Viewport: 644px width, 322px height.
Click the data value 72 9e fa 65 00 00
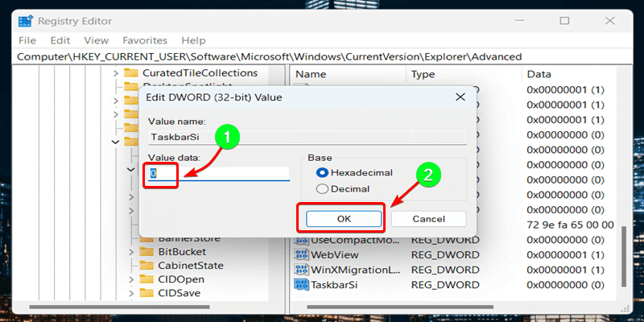pyautogui.click(x=571, y=225)
